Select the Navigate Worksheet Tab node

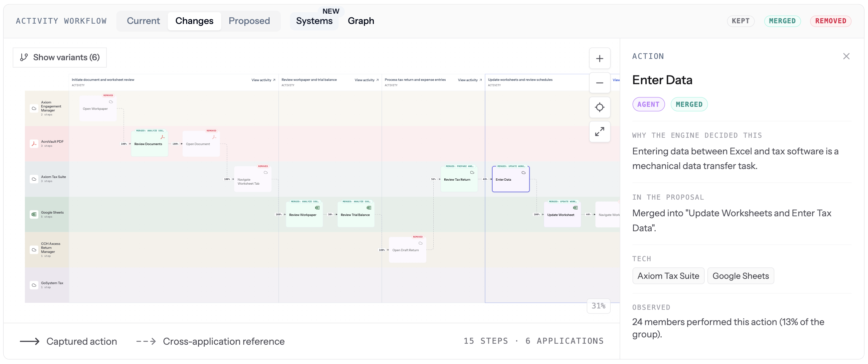pyautogui.click(x=252, y=179)
